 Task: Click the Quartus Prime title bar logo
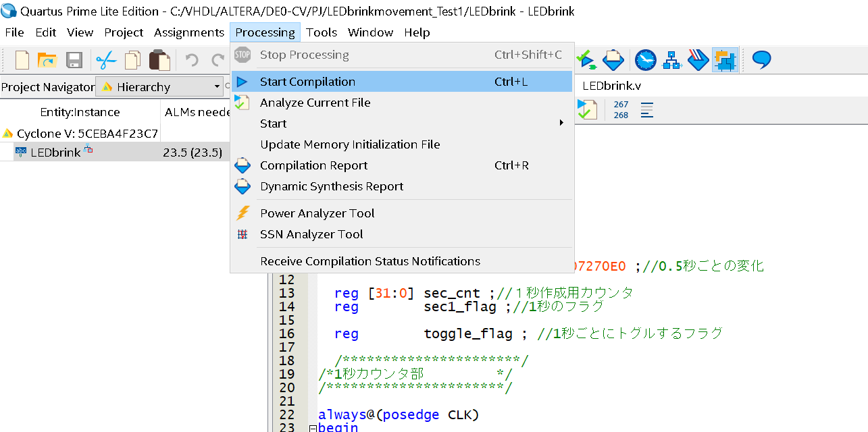[8, 11]
